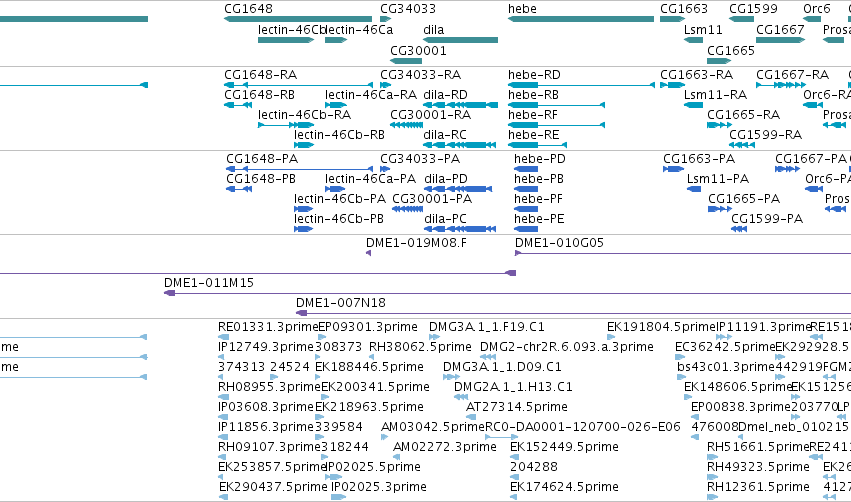The image size is (851, 502).
Task: Click the CG30001-PA protein label
Action: coord(432,199)
